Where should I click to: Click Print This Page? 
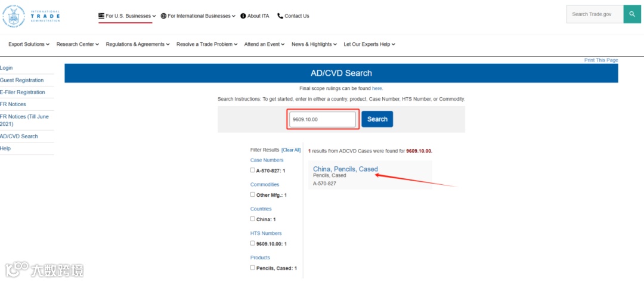pos(601,60)
